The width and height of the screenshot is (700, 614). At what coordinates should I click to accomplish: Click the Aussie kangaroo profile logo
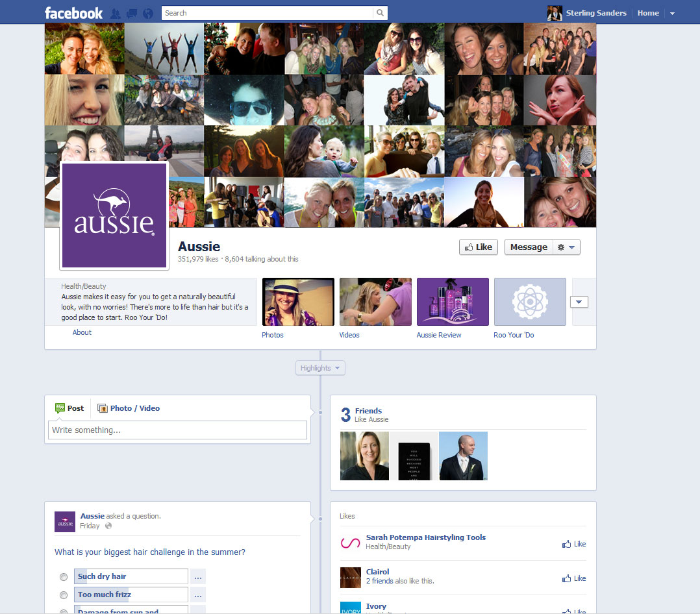114,215
